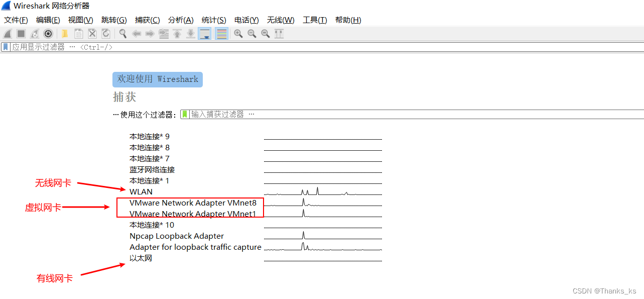Close the capture file icon
This screenshot has width=644, height=299.
92,34
